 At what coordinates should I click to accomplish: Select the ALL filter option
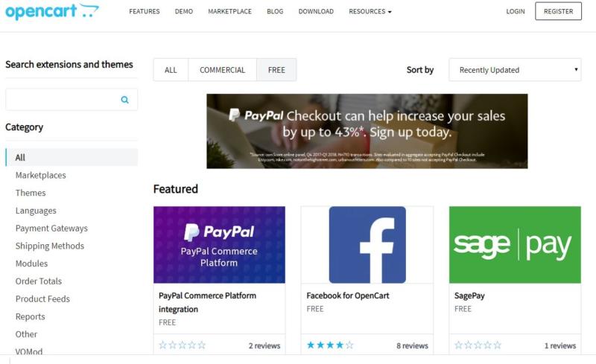coord(171,70)
